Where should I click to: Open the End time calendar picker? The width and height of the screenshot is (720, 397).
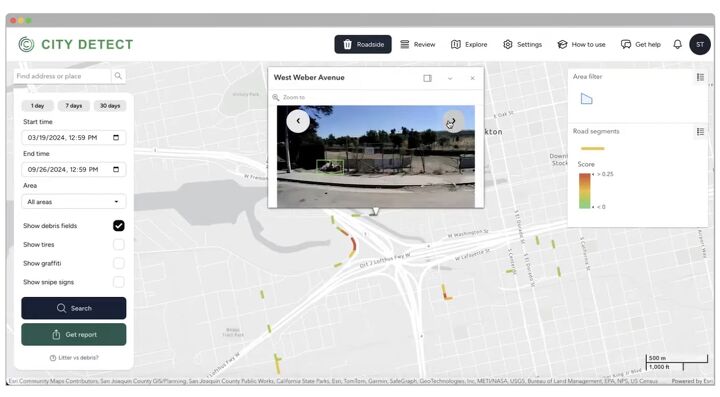click(116, 169)
